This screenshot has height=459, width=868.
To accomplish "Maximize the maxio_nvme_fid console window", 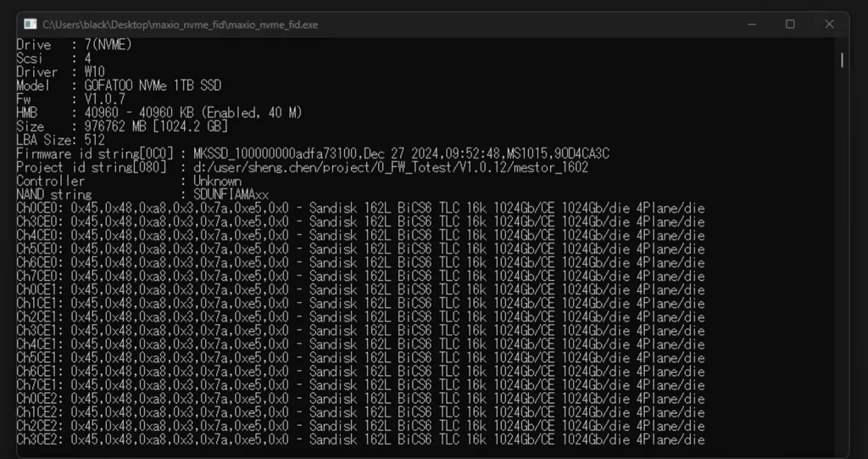I will pyautogui.click(x=791, y=25).
